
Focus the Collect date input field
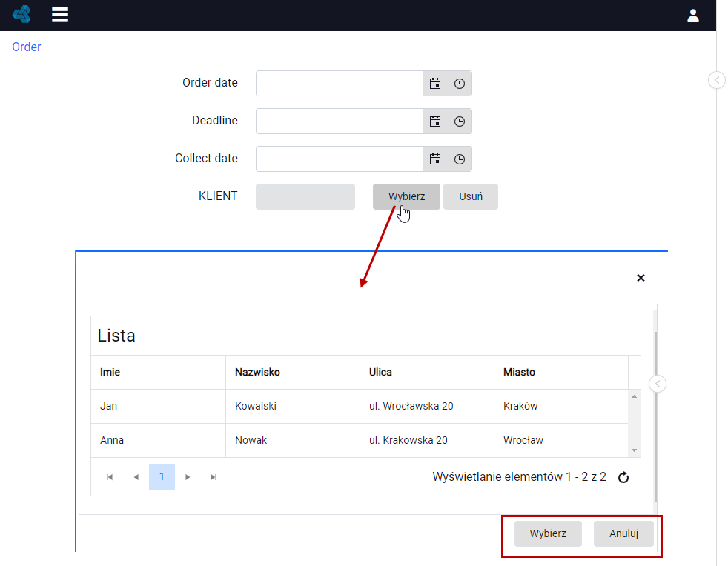coord(340,159)
